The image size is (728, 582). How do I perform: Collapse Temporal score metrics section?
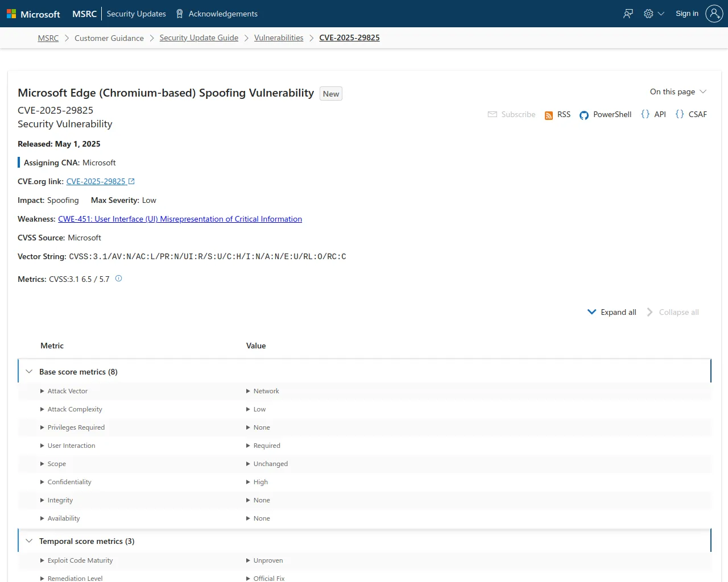coord(29,541)
